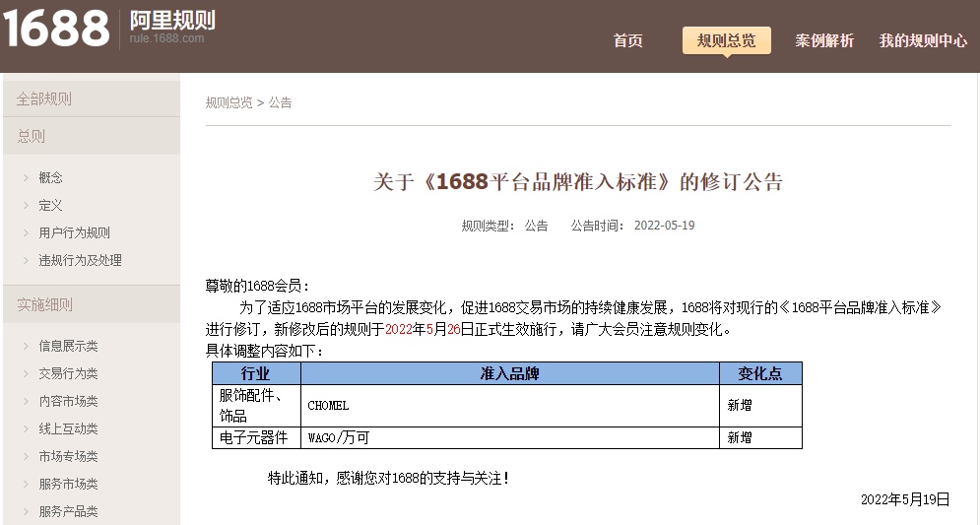
Task: Click the arrow beside 违规行为及处理
Action: tap(27, 260)
